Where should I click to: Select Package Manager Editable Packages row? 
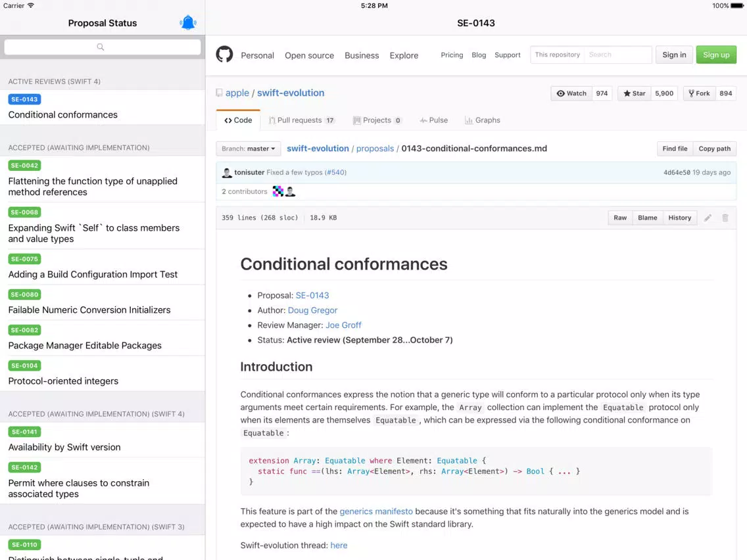coord(103,338)
